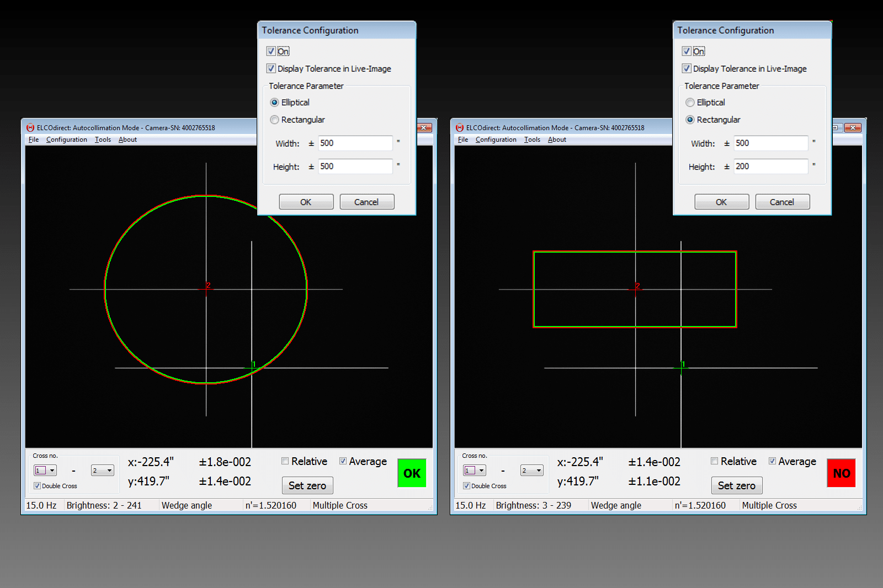
Task: Toggle Double Cross checkbox in left window
Action: (37, 486)
